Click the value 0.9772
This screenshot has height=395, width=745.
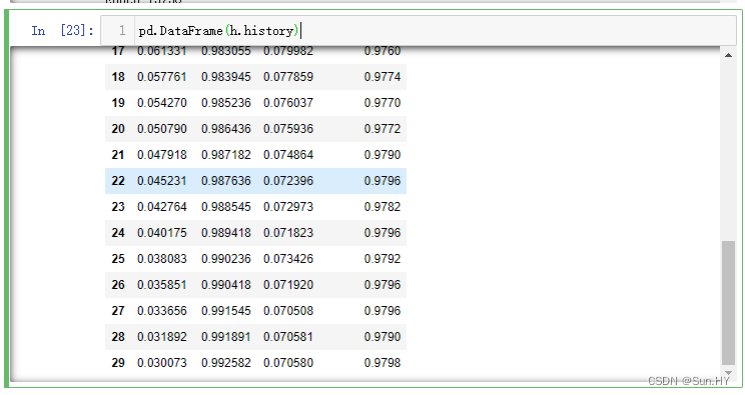(382, 129)
